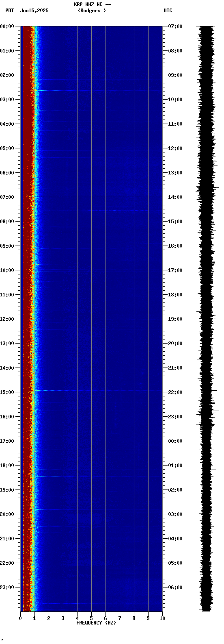The width and height of the screenshot is (224, 644).
Task: Click the 'FREQUENCY (HZ)' axis label
Action: [x=96, y=623]
